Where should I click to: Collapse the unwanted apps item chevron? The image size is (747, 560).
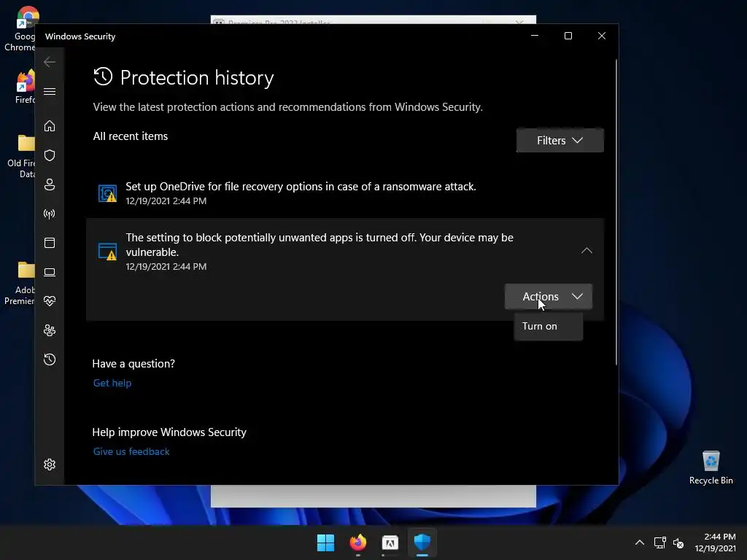click(x=587, y=251)
